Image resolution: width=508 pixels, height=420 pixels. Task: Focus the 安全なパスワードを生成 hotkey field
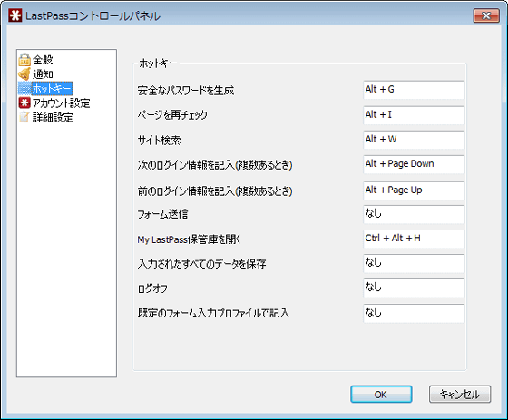point(414,90)
